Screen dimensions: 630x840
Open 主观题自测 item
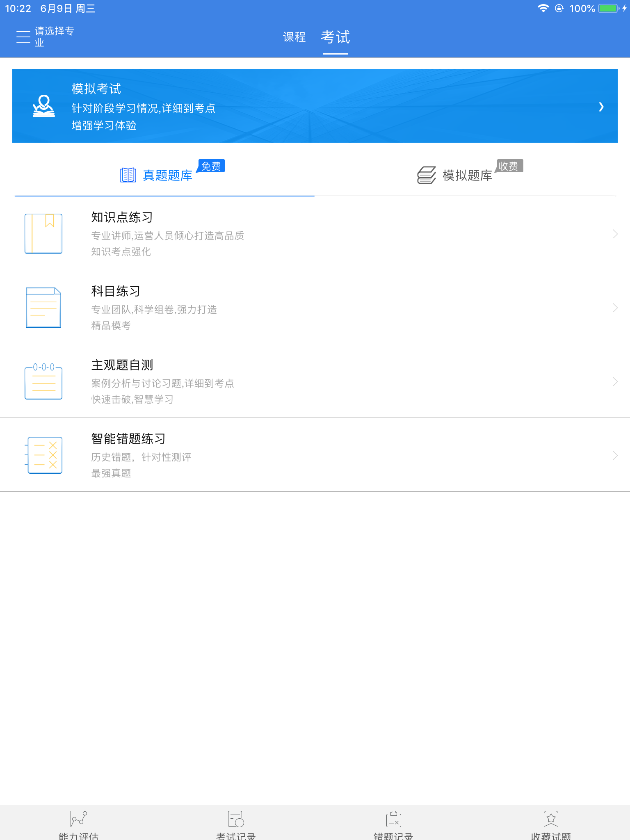coord(315,381)
